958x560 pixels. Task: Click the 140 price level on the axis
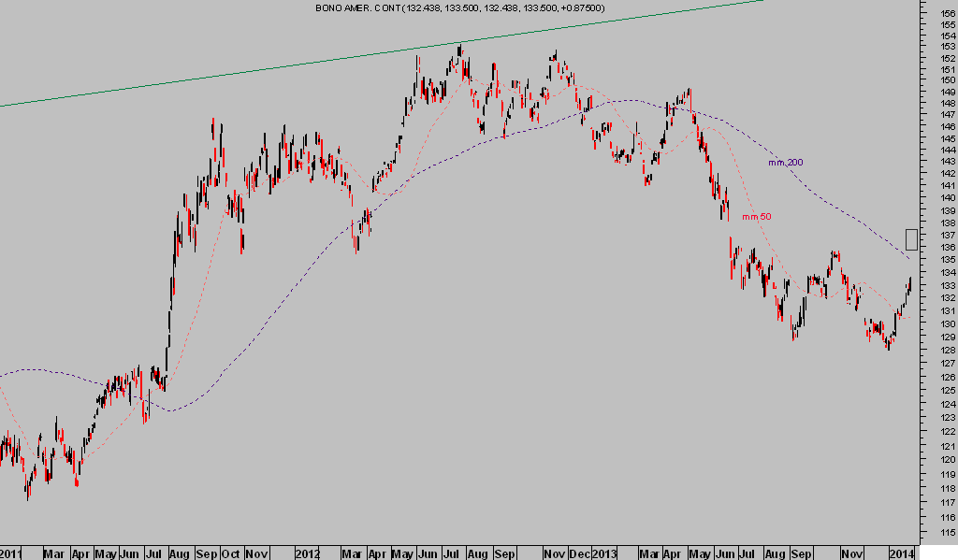[948, 198]
